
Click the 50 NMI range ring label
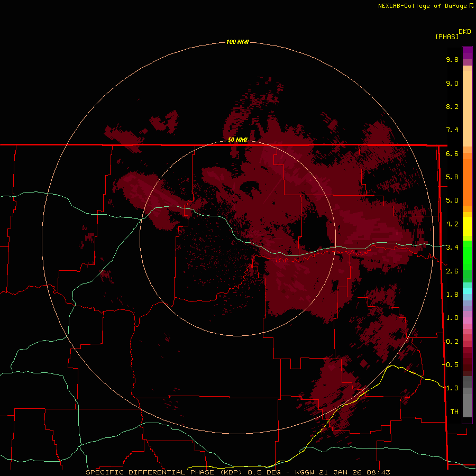237,140
